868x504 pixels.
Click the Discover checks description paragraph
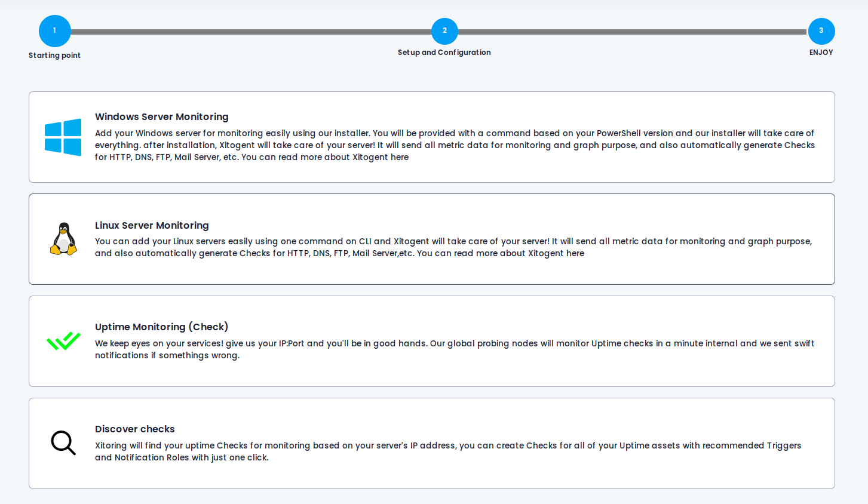tap(448, 451)
